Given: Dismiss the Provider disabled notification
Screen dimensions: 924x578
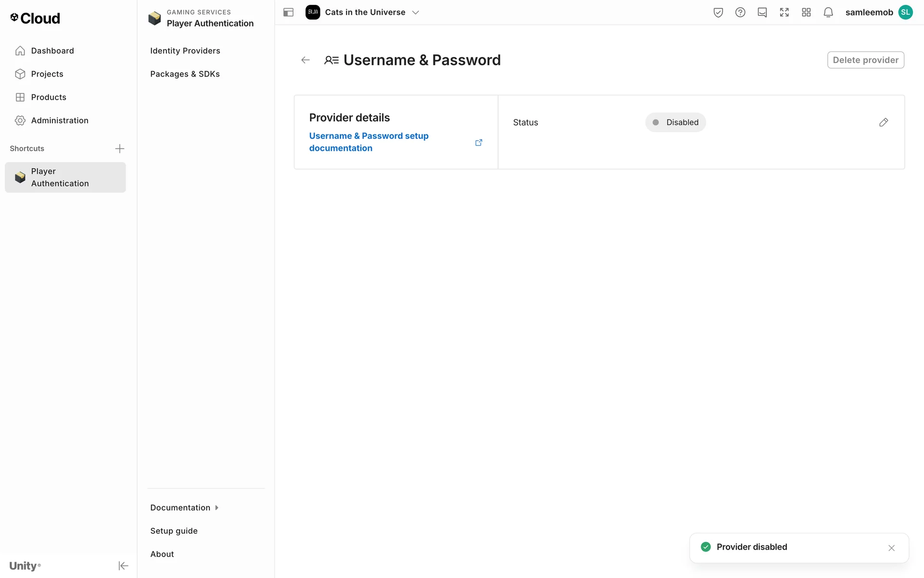Looking at the screenshot, I should 891,548.
